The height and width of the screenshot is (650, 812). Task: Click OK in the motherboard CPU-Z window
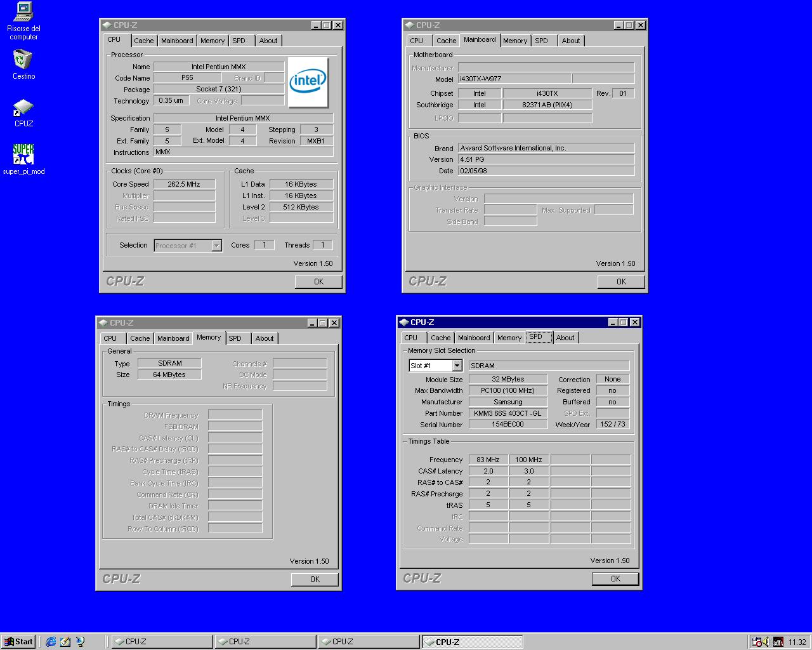[x=621, y=282]
